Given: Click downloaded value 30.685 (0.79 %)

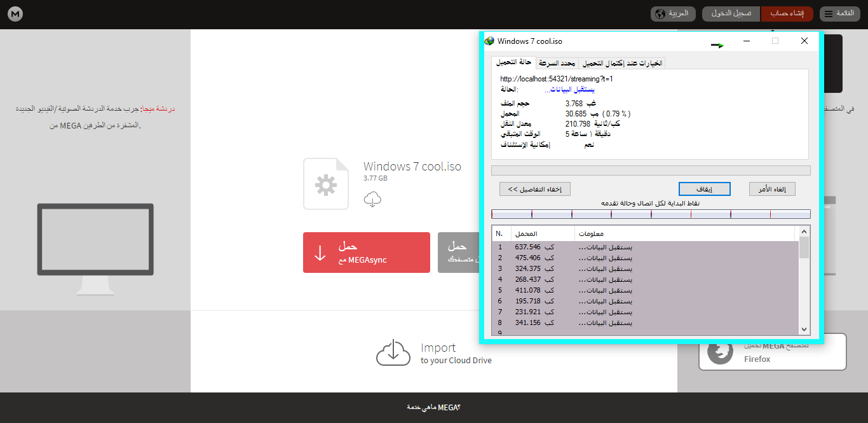Looking at the screenshot, I should tap(597, 113).
